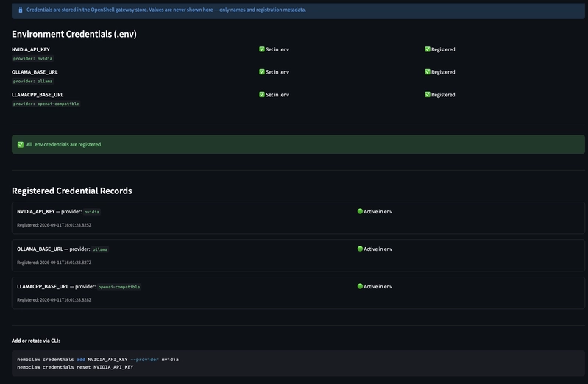
Task: Click LLAMACPP_BASE_URL 'Set in .env' green checkmark
Action: (x=262, y=94)
